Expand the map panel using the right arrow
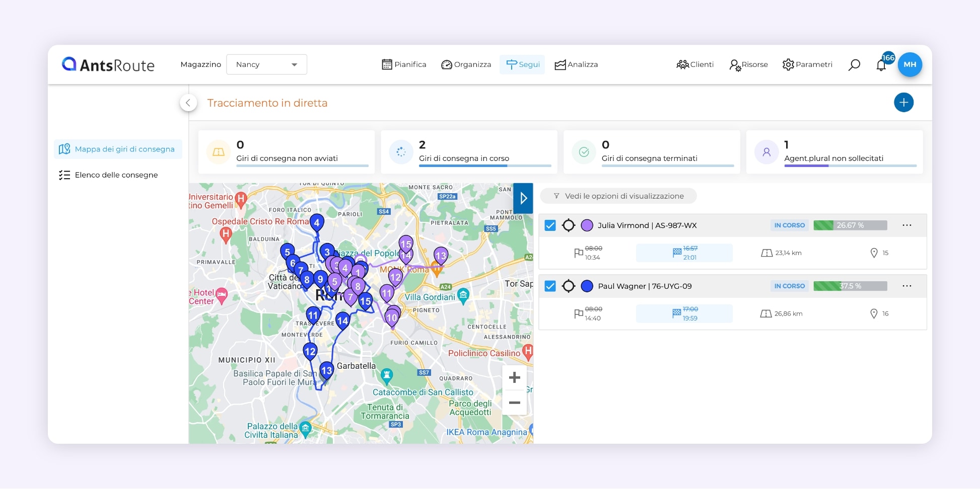The width and height of the screenshot is (980, 489). click(523, 198)
